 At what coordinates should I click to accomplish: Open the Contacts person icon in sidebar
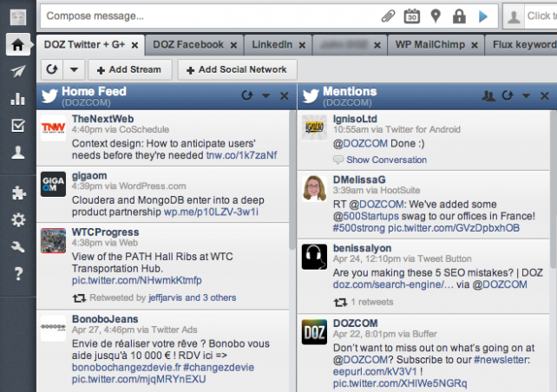(x=17, y=153)
